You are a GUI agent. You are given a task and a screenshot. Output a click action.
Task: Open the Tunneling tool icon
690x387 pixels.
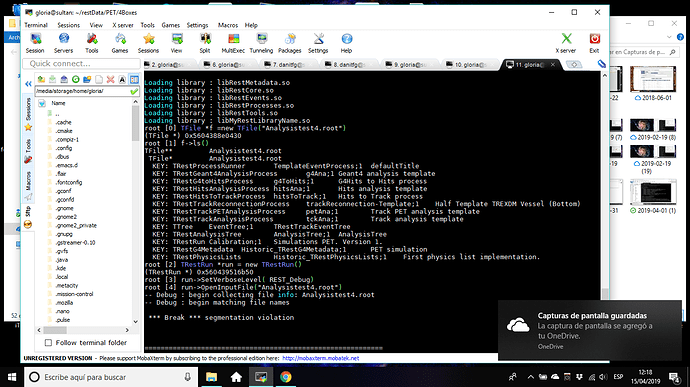click(x=261, y=43)
